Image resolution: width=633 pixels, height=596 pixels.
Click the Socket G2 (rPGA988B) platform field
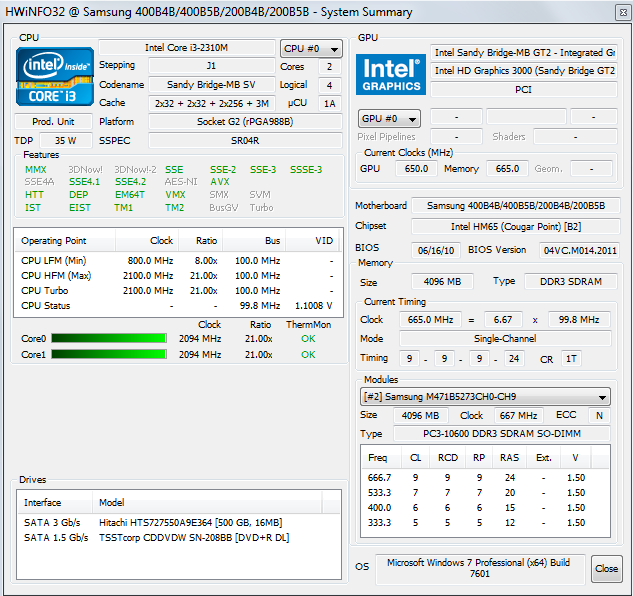[245, 122]
